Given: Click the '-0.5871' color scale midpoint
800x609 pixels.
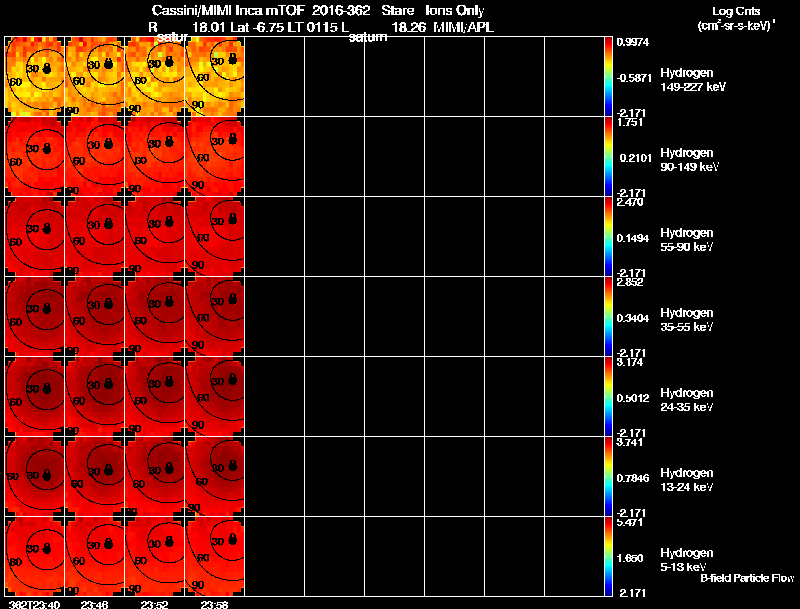Looking at the screenshot, I should click(x=634, y=78).
